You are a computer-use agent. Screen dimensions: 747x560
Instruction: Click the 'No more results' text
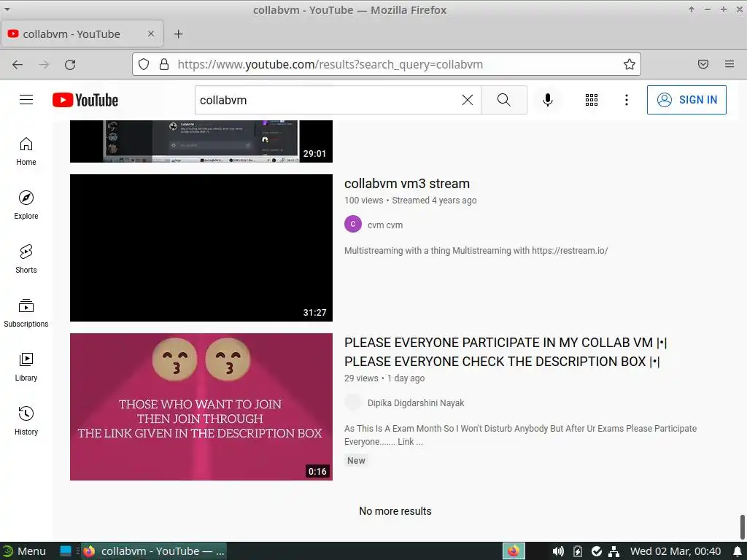coord(395,511)
